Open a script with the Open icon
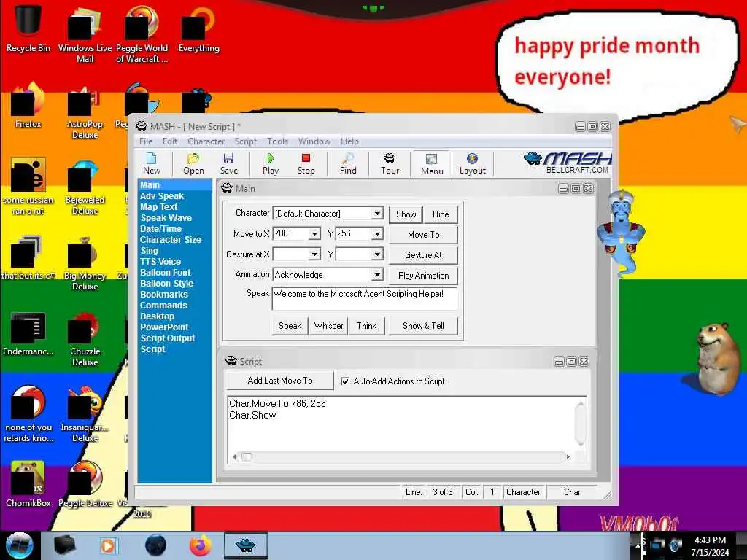Viewport: 747px width, 560px height. (193, 164)
